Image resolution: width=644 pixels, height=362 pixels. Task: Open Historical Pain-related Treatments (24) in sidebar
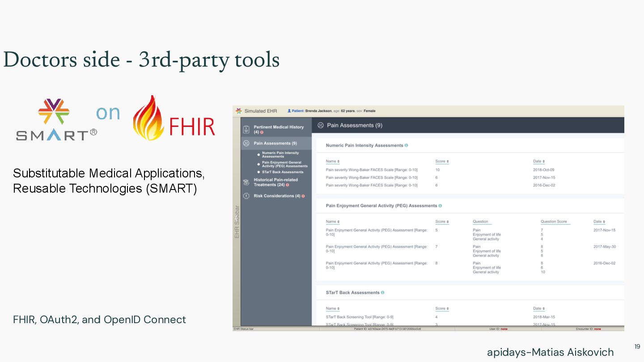coord(276,182)
